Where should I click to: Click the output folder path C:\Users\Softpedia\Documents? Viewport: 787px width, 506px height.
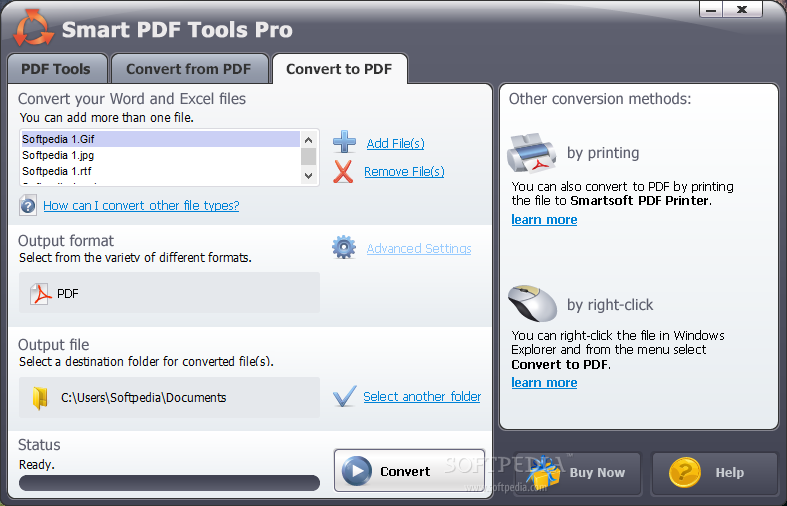click(144, 398)
